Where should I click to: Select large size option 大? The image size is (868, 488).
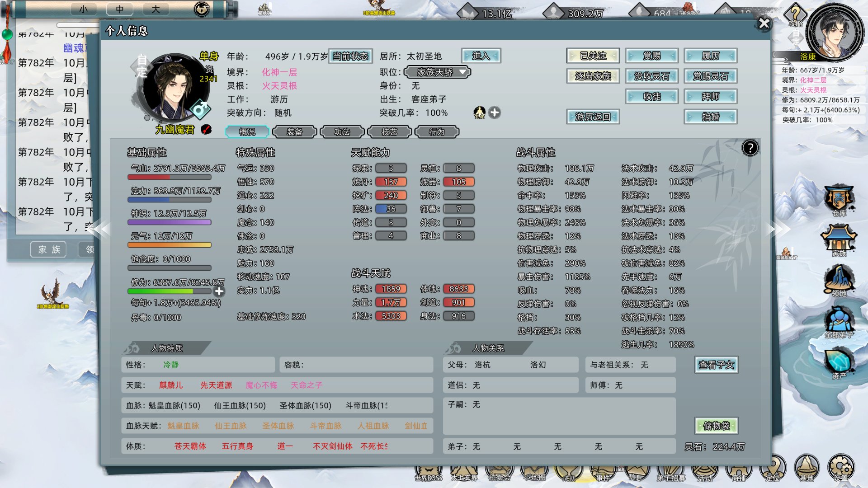tap(156, 9)
